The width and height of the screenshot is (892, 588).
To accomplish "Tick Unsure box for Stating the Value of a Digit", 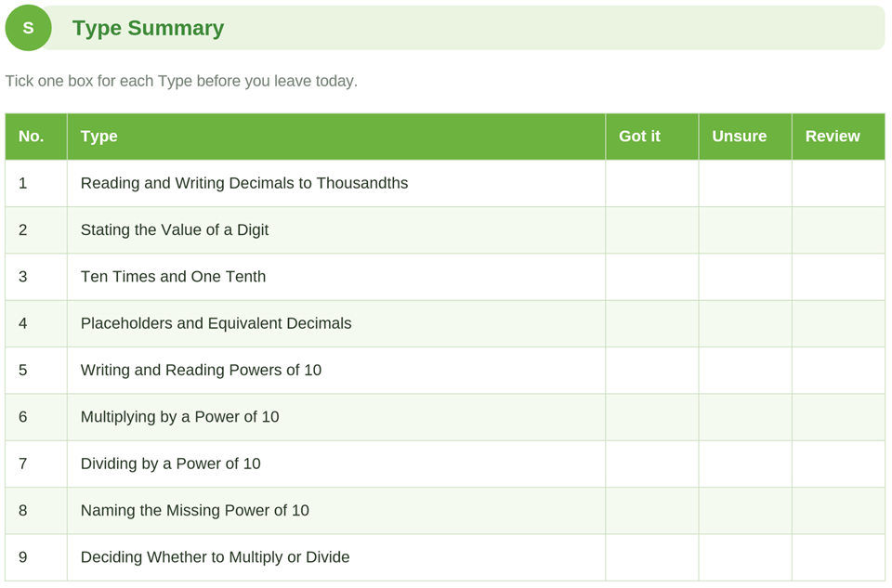I will pyautogui.click(x=745, y=229).
